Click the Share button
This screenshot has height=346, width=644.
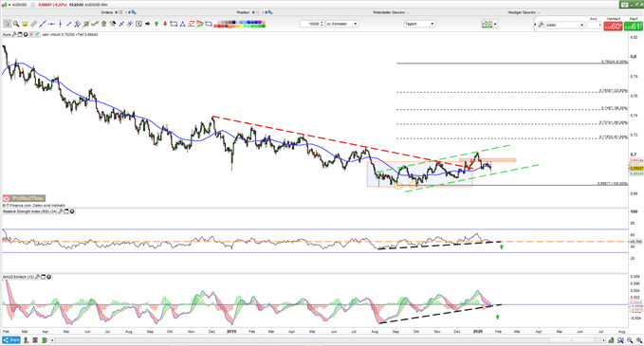(11, 340)
